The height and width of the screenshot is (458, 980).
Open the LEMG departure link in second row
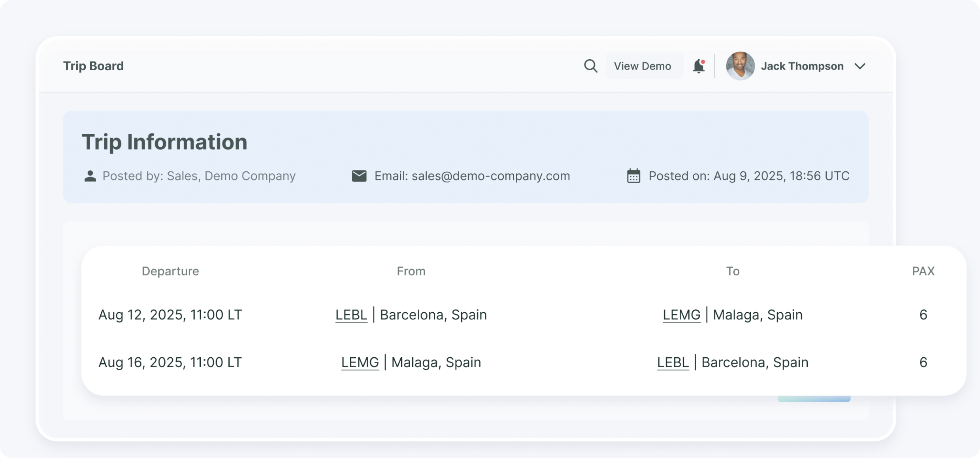point(360,362)
